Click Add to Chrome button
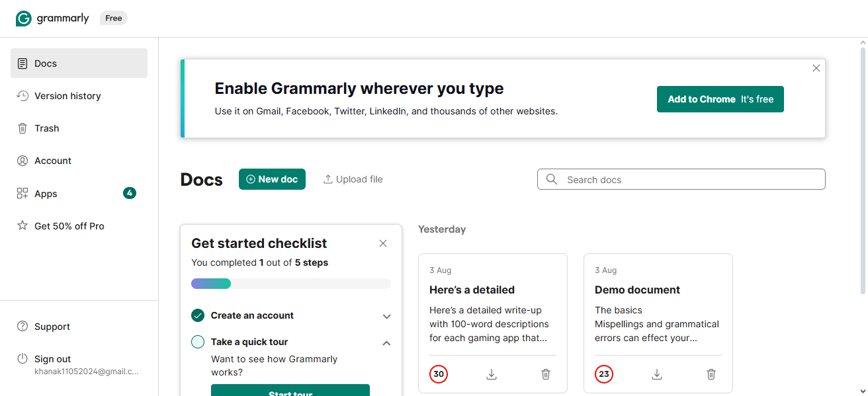The width and height of the screenshot is (868, 396). pos(720,99)
